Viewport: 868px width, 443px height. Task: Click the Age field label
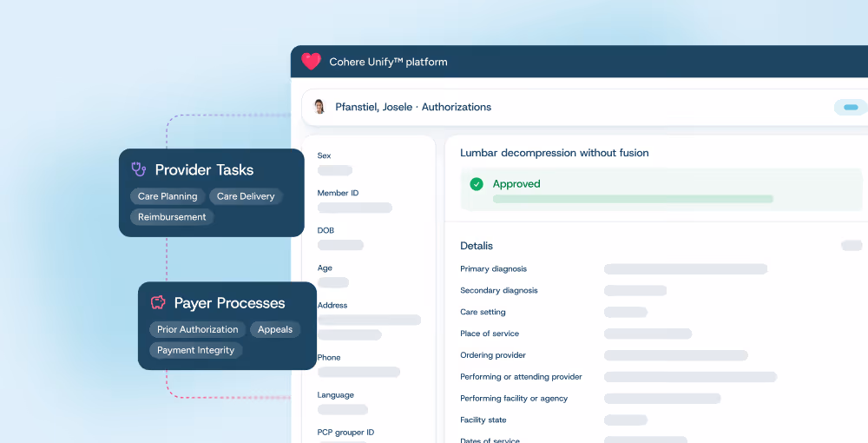click(x=325, y=268)
